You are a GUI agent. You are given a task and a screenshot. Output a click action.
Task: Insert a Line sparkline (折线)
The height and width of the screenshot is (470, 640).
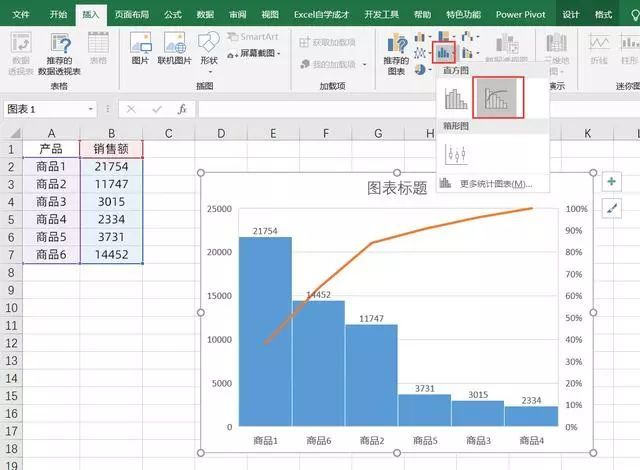coord(599,49)
